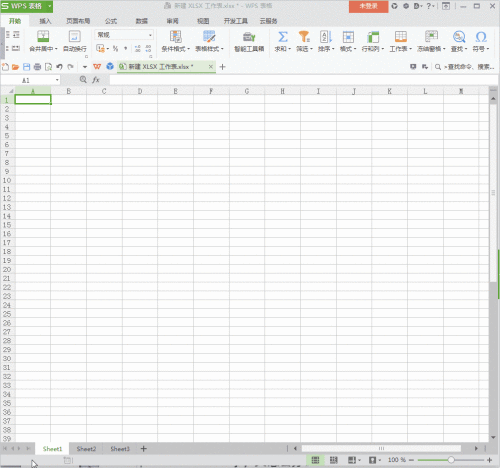
Task: Expand the Table Style (表格样式) dropdown arrow
Action: 222,49
